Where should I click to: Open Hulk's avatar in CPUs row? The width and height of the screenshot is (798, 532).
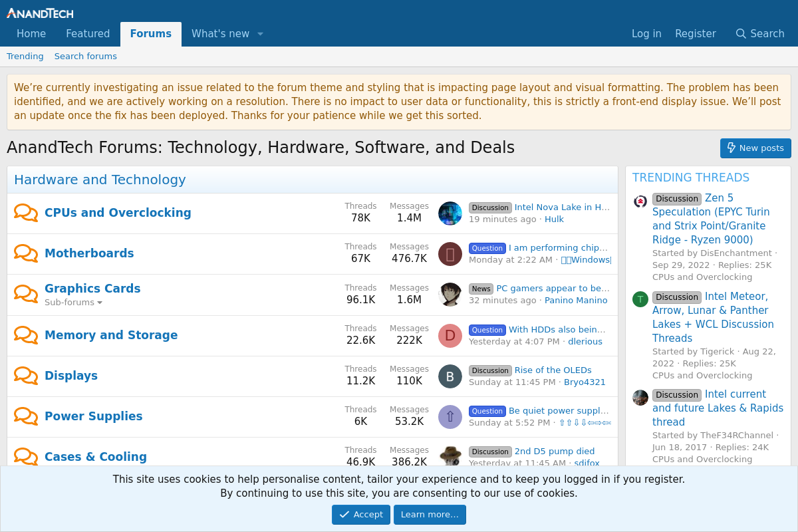click(x=450, y=213)
